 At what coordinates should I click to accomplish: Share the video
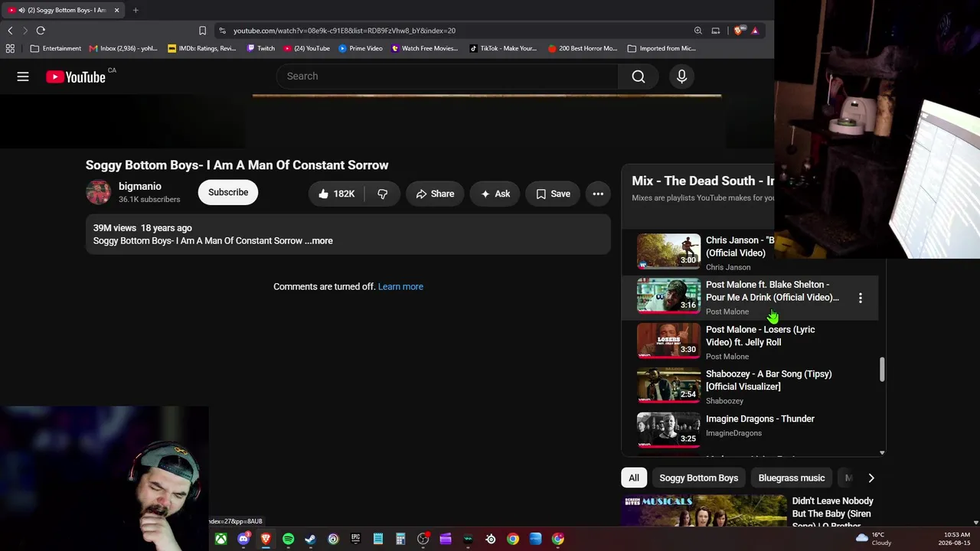click(x=435, y=194)
